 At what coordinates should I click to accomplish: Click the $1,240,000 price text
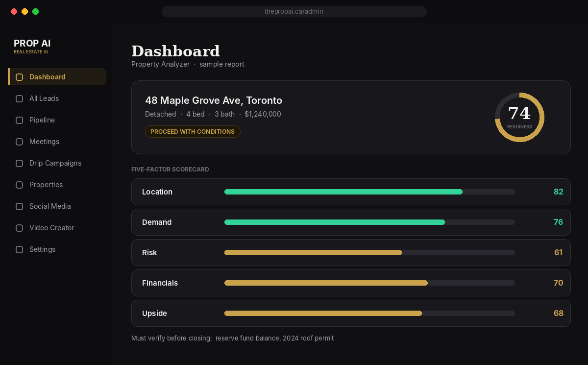(x=263, y=114)
